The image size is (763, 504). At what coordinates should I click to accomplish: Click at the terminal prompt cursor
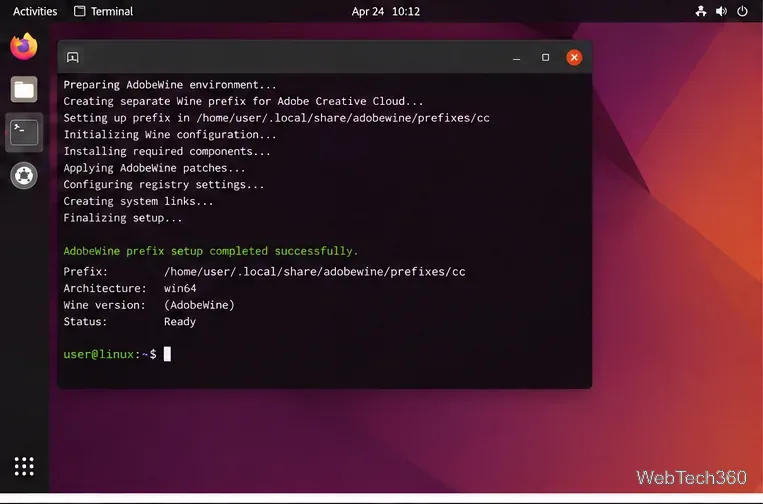(167, 354)
